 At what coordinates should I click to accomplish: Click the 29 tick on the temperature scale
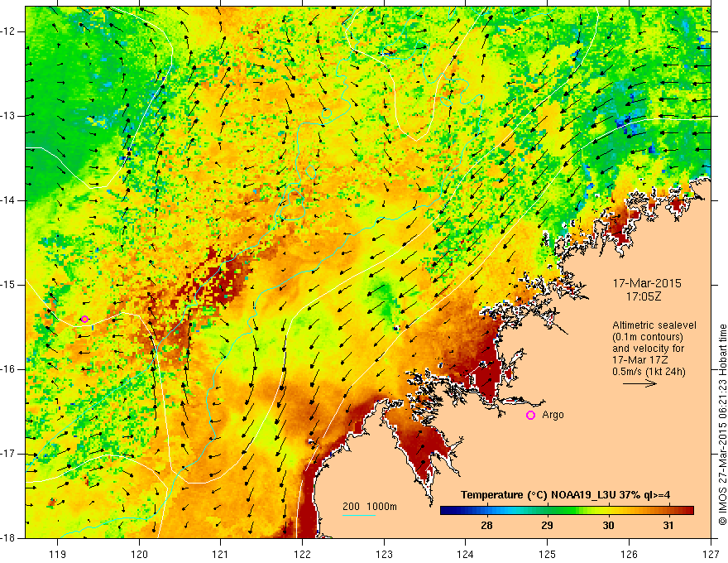[x=547, y=526]
